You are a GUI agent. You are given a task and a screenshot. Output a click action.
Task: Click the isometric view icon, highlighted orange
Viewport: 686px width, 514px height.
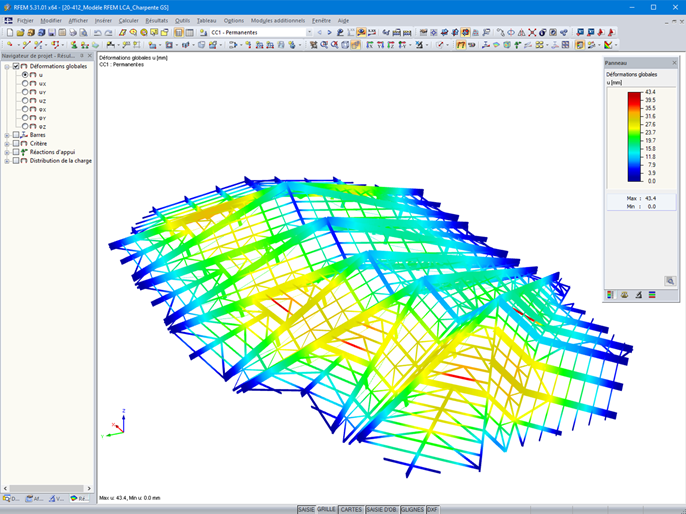click(x=355, y=45)
